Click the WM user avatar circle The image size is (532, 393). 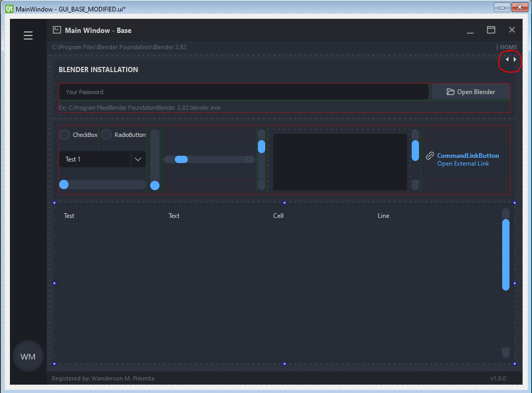point(28,356)
